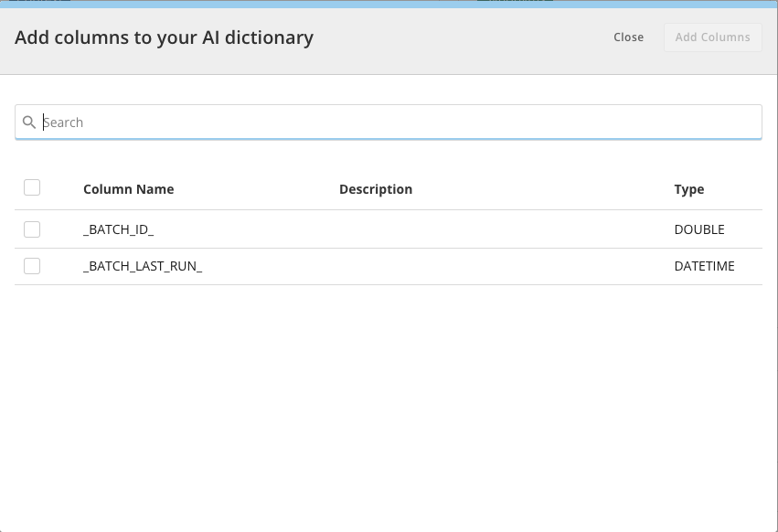778x532 pixels.
Task: Check the _BATCH_LAST_RUN_ row checkbox
Action: (32, 266)
